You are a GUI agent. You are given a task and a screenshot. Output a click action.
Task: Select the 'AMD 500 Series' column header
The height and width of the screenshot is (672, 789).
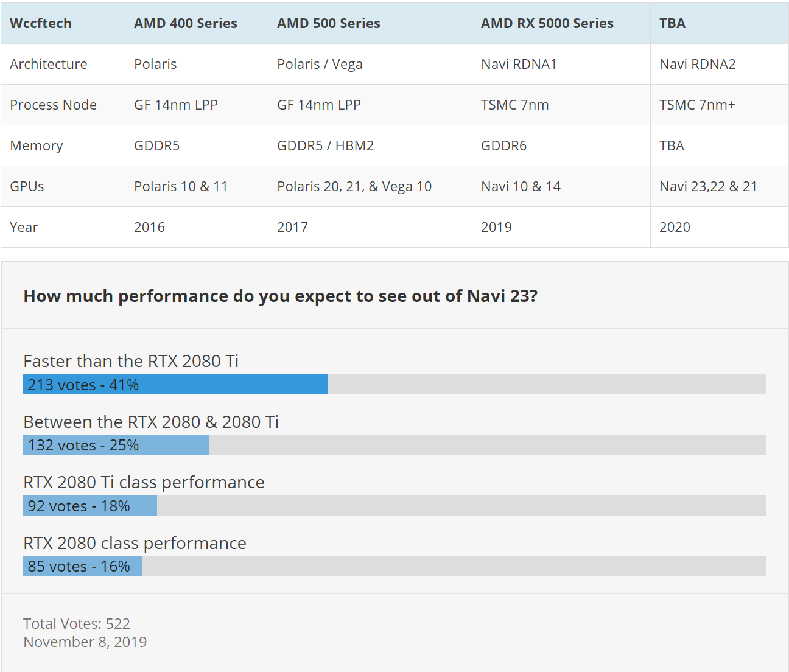370,23
